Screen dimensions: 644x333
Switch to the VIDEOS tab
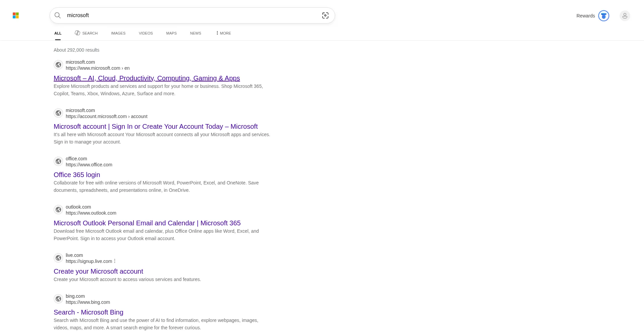point(146,33)
